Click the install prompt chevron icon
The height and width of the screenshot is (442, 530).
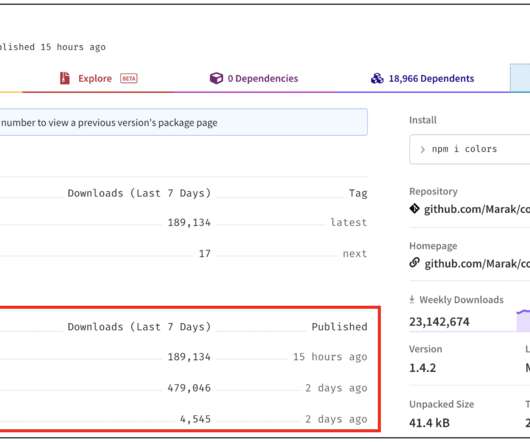tap(422, 149)
